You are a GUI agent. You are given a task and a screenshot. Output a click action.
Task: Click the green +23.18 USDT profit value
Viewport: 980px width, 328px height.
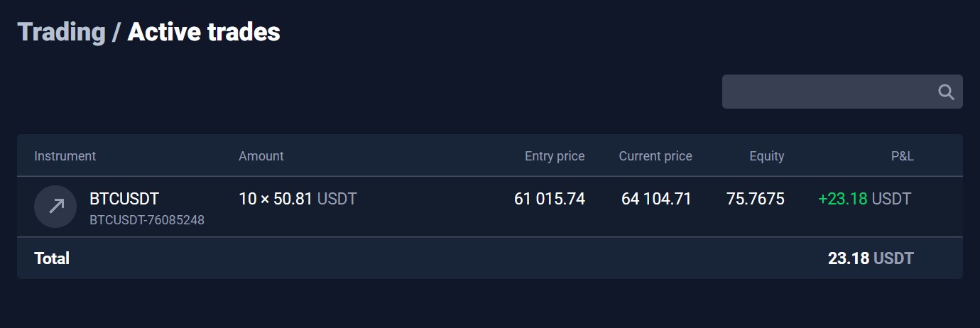tap(864, 199)
